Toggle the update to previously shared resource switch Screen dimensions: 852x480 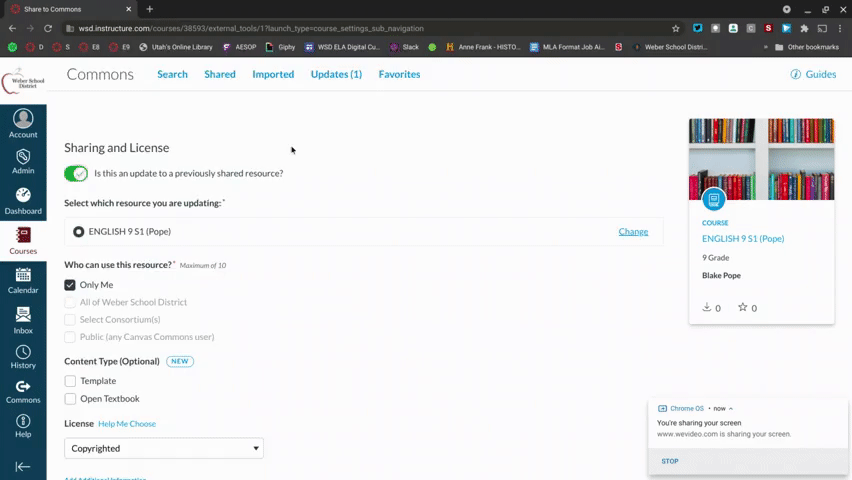click(76, 173)
